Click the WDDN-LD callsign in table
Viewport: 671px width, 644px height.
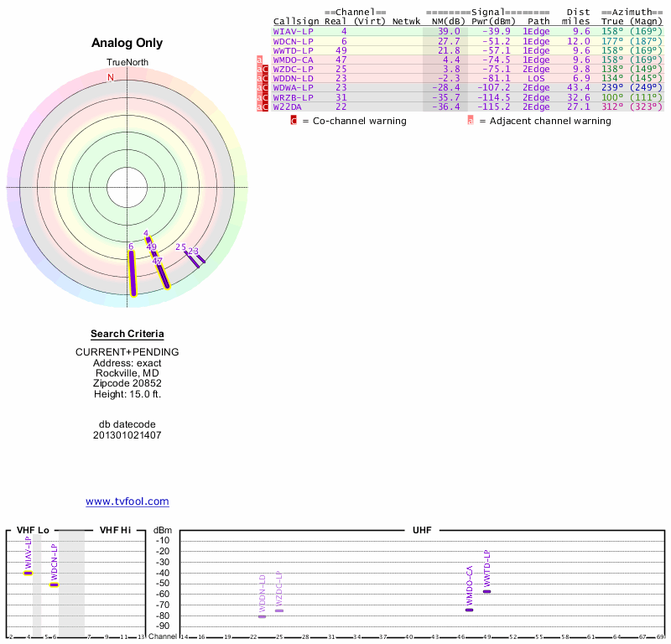click(293, 79)
